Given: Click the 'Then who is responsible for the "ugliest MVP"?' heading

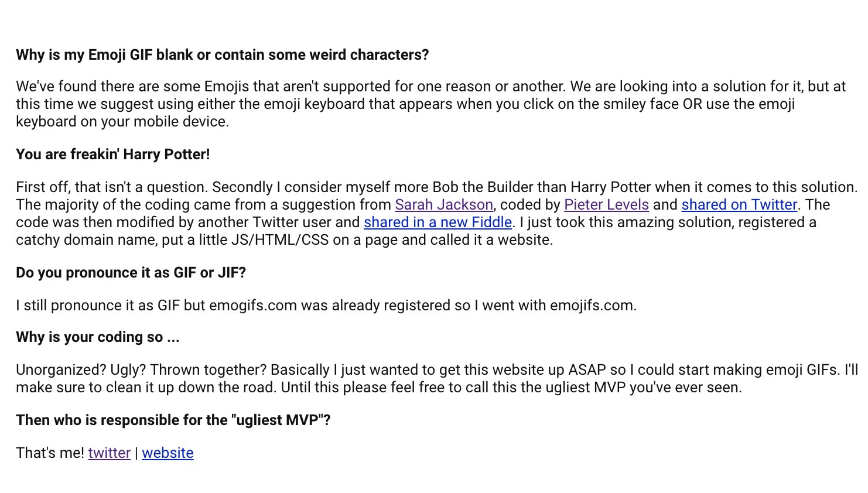Looking at the screenshot, I should (173, 420).
